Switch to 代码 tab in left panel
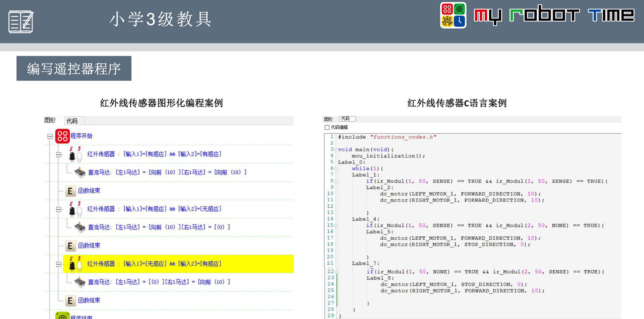The image size is (644, 319). 72,121
